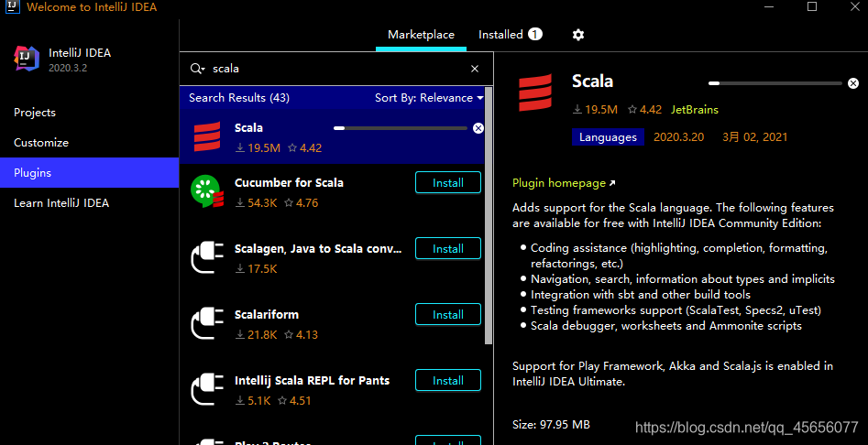Click the Search Results (43) header

(239, 98)
